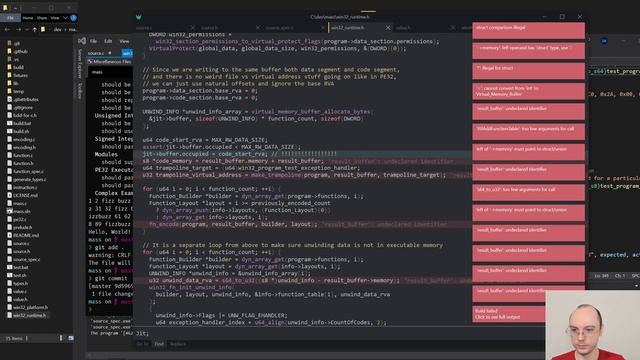640x360 pixels.
Task: Click 'dev' breadcrumb in Explorer address bar
Action: 58,29
